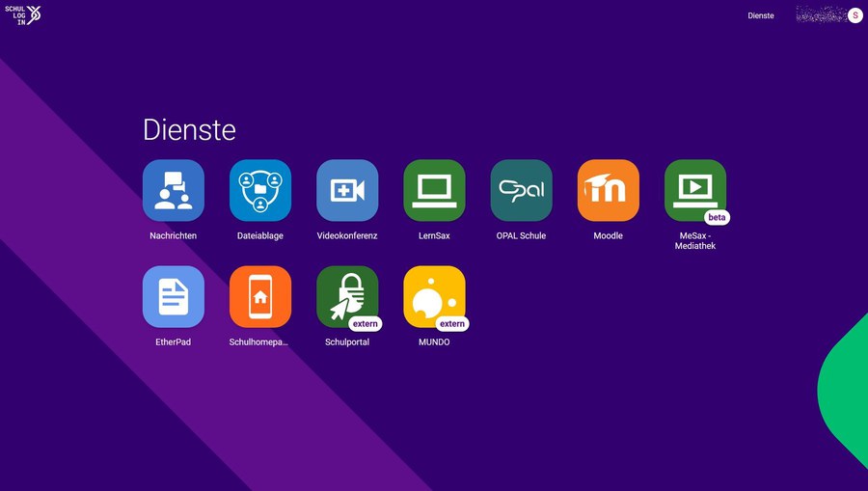Open the MeSax Mediathek icon

coord(694,190)
